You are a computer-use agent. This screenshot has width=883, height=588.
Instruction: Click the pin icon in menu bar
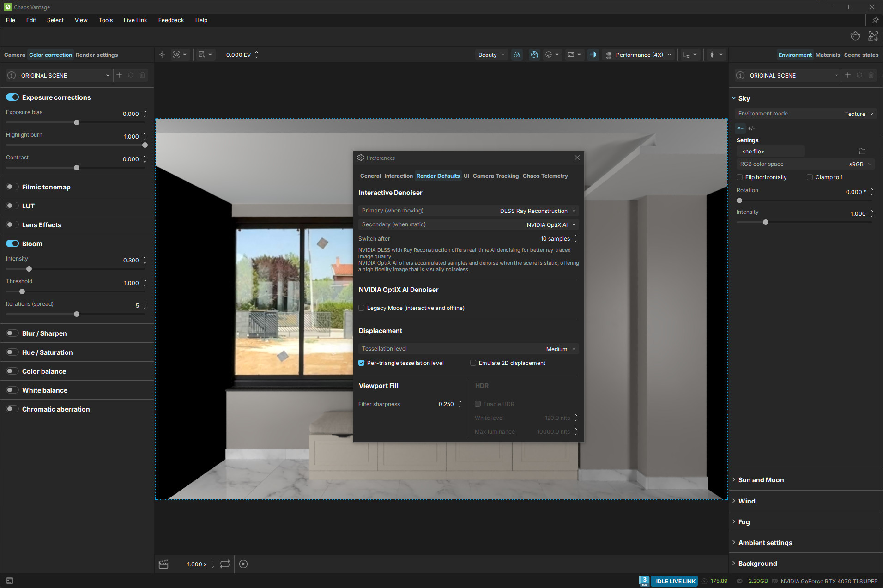tap(875, 20)
